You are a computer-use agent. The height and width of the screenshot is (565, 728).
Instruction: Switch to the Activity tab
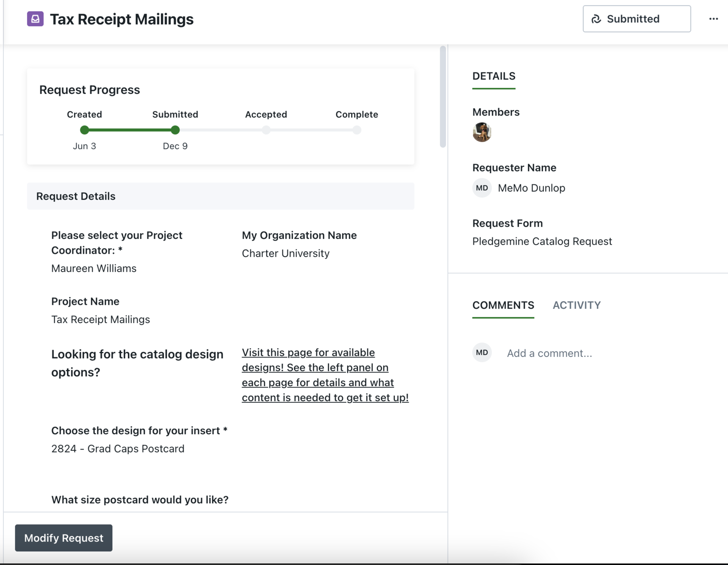tap(576, 305)
